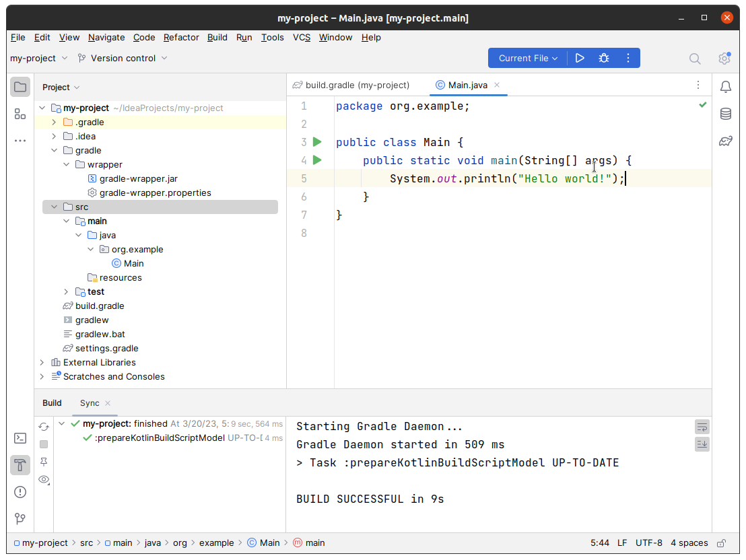Click "BUILD SUCCESSFUL in 9s" output line

click(x=370, y=499)
